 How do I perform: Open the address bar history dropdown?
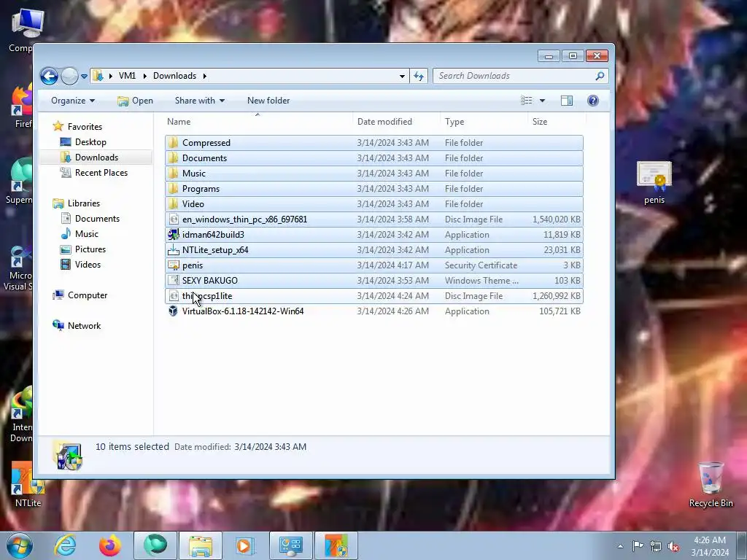click(402, 76)
